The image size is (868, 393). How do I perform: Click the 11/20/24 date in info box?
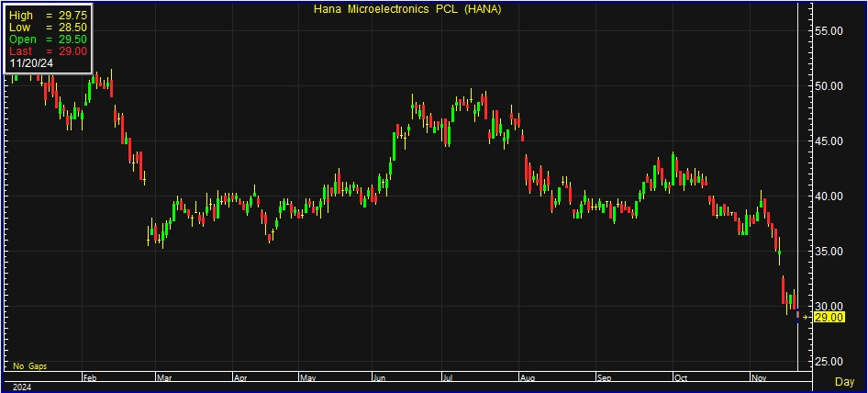pos(30,63)
